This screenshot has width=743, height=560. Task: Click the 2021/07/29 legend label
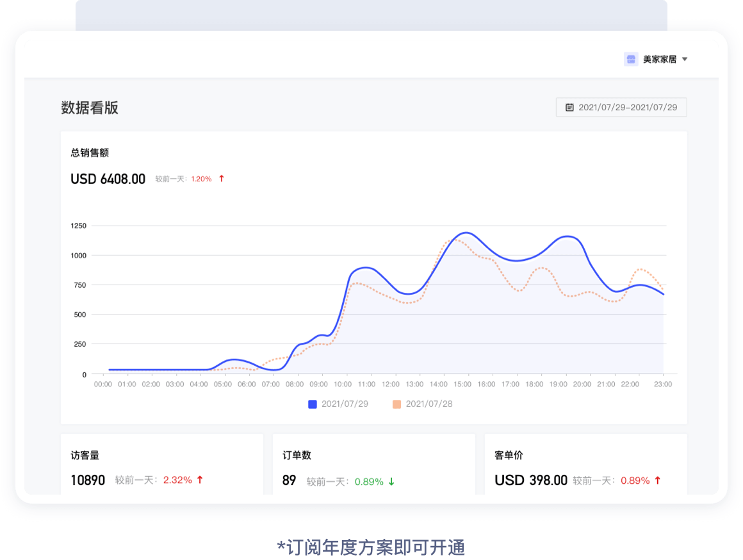pos(345,404)
